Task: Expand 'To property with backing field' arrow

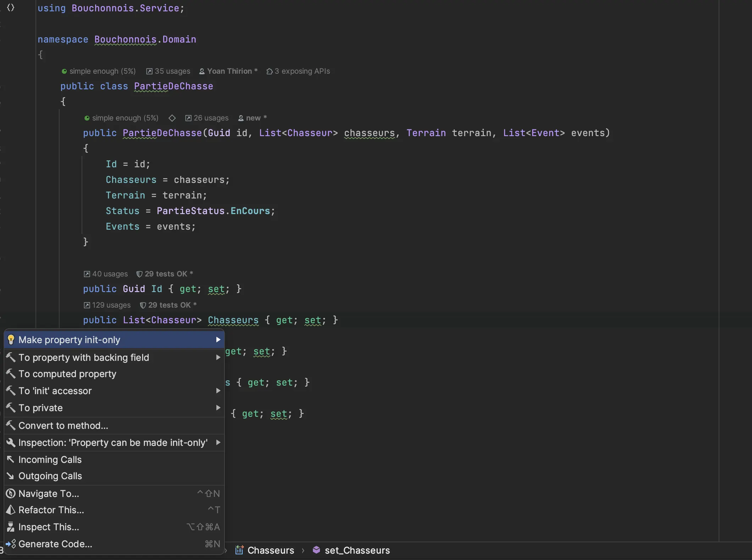Action: coord(218,357)
